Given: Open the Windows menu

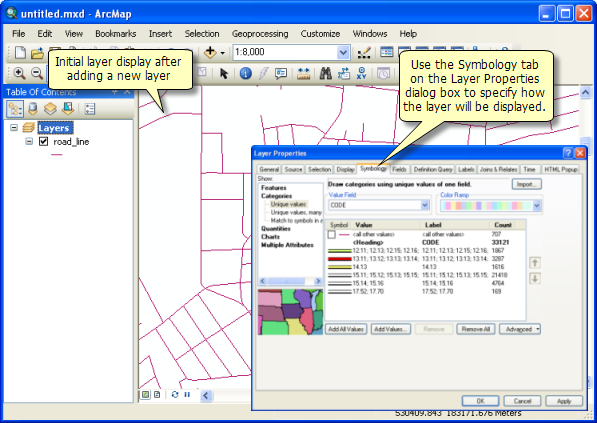Looking at the screenshot, I should click(x=370, y=34).
